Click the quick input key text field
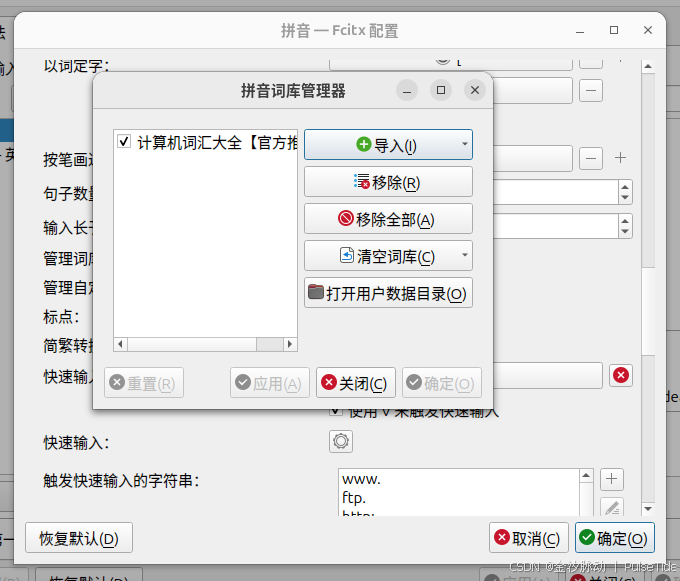This screenshot has width=680, height=581. point(548,375)
